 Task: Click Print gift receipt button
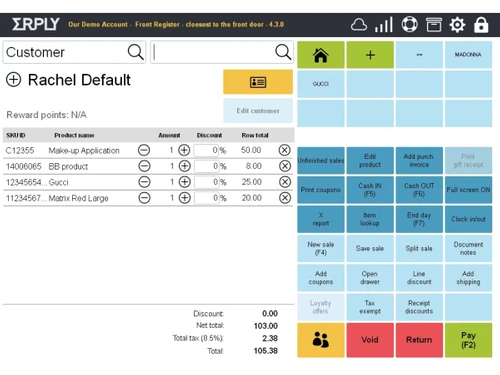click(468, 161)
